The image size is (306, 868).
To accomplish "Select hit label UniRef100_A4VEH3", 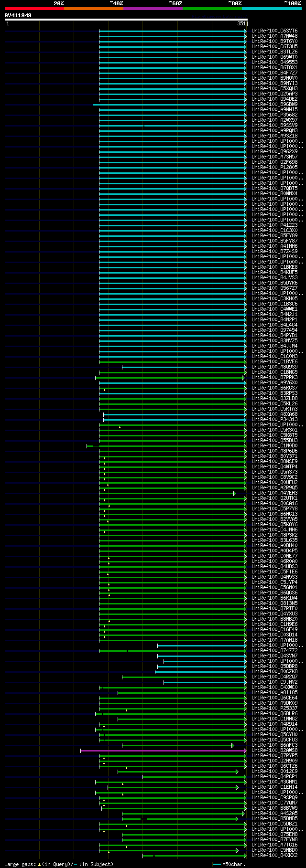I will click(x=274, y=493).
